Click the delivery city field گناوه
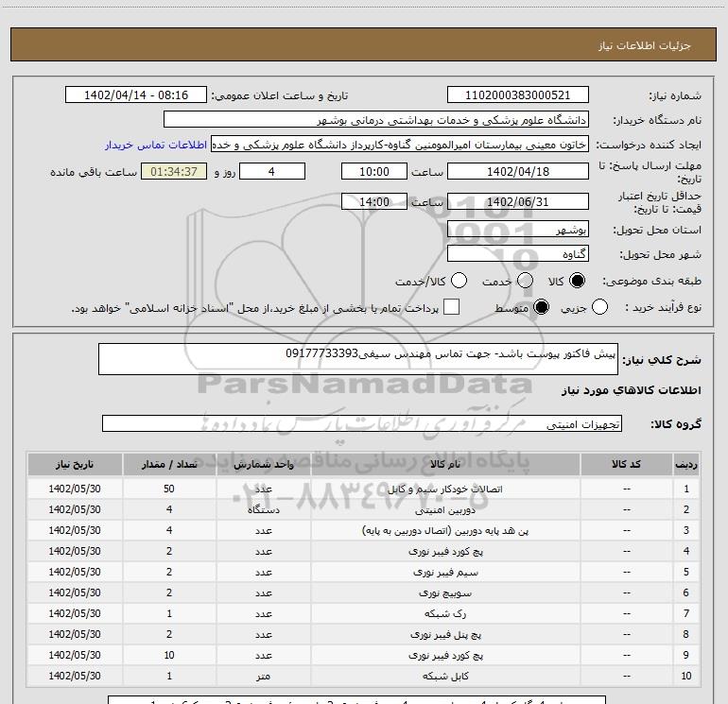Screen dimensions: 728x704 pos(517,254)
